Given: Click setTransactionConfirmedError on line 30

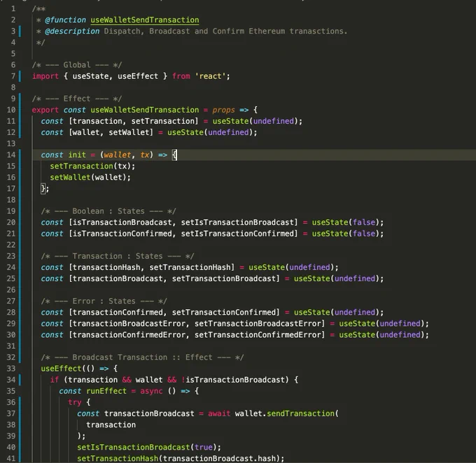Looking at the screenshot, I should (x=258, y=334).
